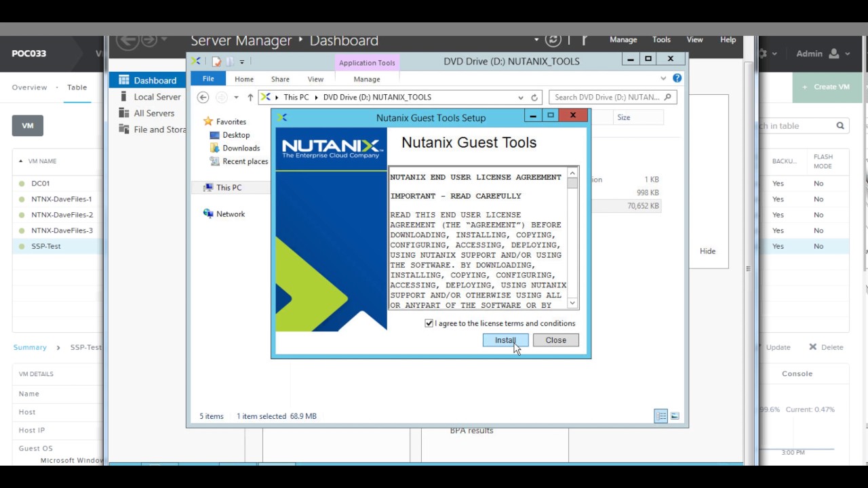Viewport: 868px width, 488px height.
Task: Select DC01 in the VM table
Action: pyautogui.click(x=40, y=184)
